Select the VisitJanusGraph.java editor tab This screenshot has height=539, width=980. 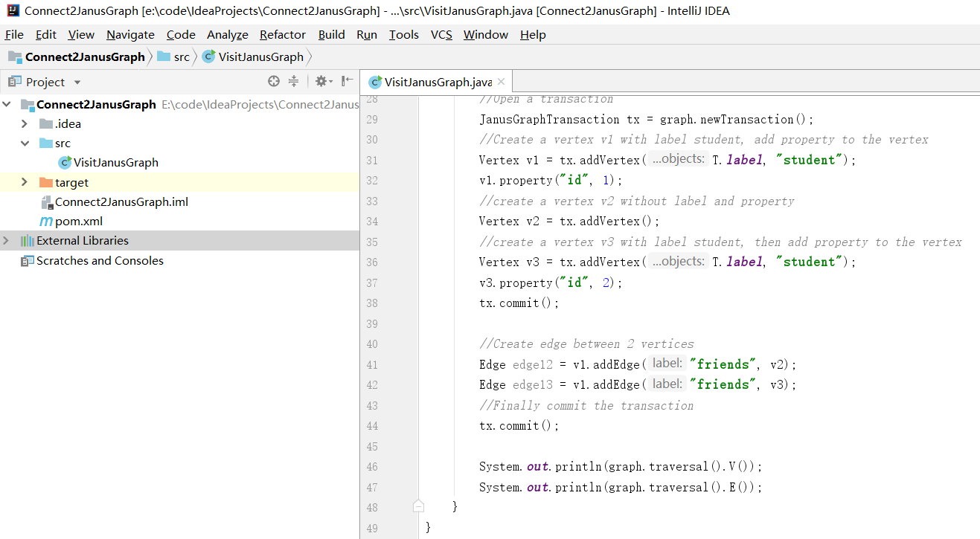click(x=438, y=83)
